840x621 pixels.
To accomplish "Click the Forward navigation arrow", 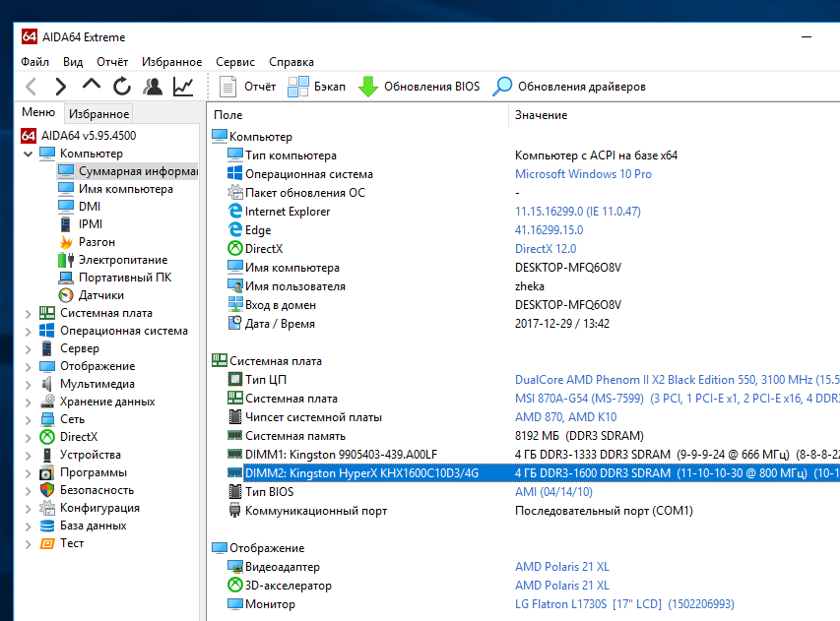I will point(61,87).
